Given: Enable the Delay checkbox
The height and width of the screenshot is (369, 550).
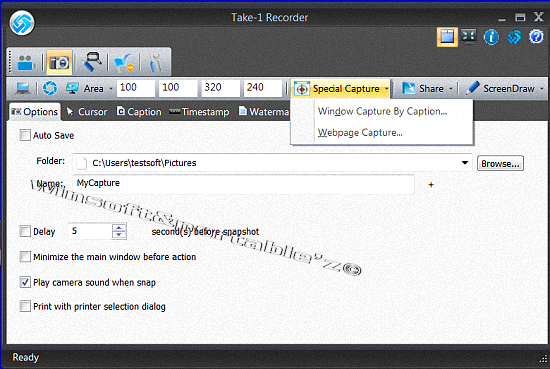Looking at the screenshot, I should (25, 231).
